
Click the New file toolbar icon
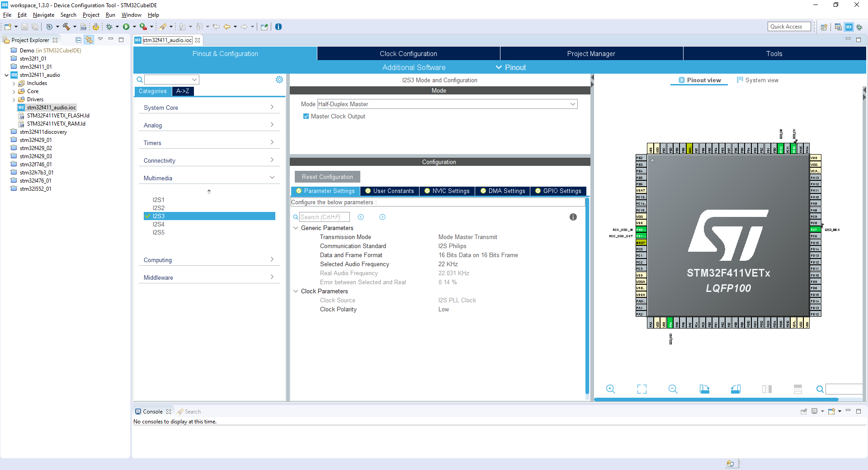click(x=8, y=27)
